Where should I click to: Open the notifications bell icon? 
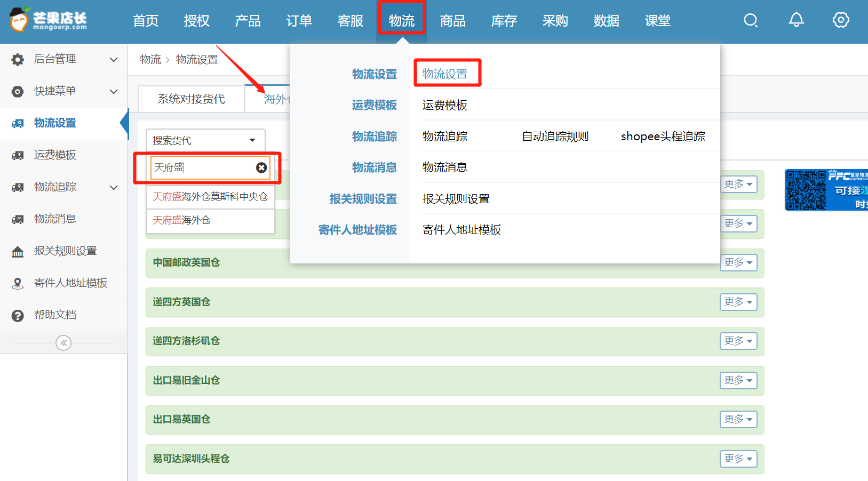point(796,20)
